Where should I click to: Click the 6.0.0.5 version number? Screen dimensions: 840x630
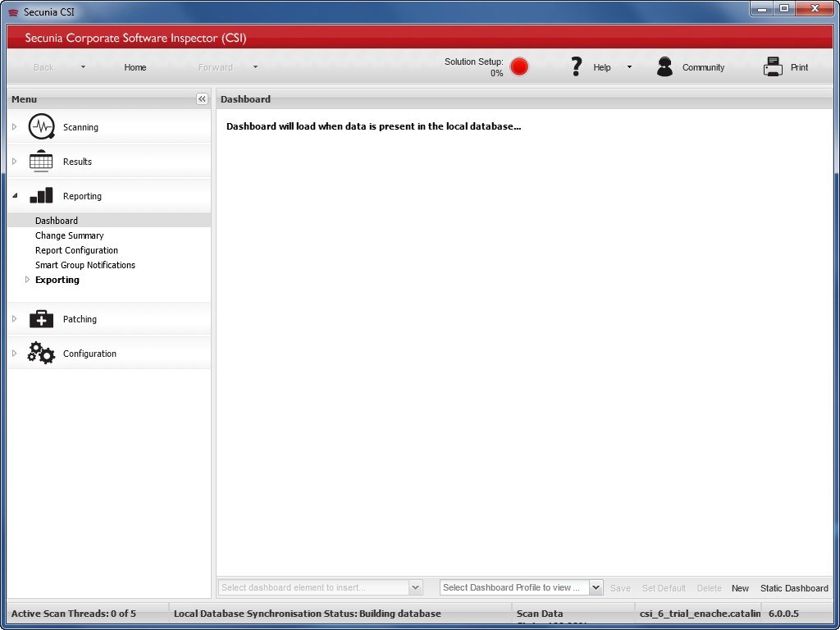(783, 614)
